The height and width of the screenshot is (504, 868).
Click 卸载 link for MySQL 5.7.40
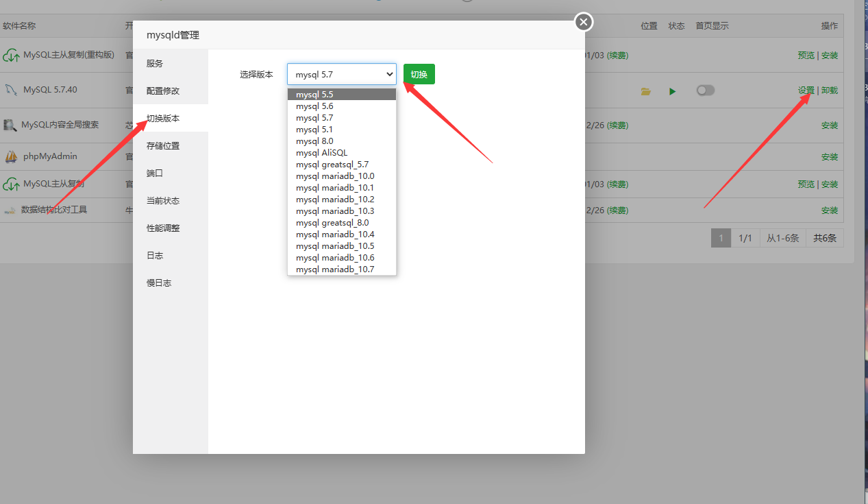[x=830, y=91]
